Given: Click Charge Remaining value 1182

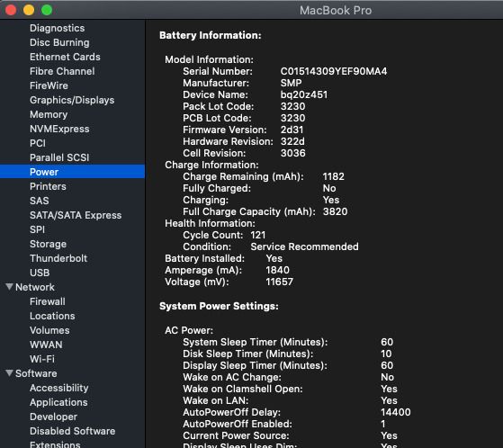Looking at the screenshot, I should pyautogui.click(x=333, y=176).
